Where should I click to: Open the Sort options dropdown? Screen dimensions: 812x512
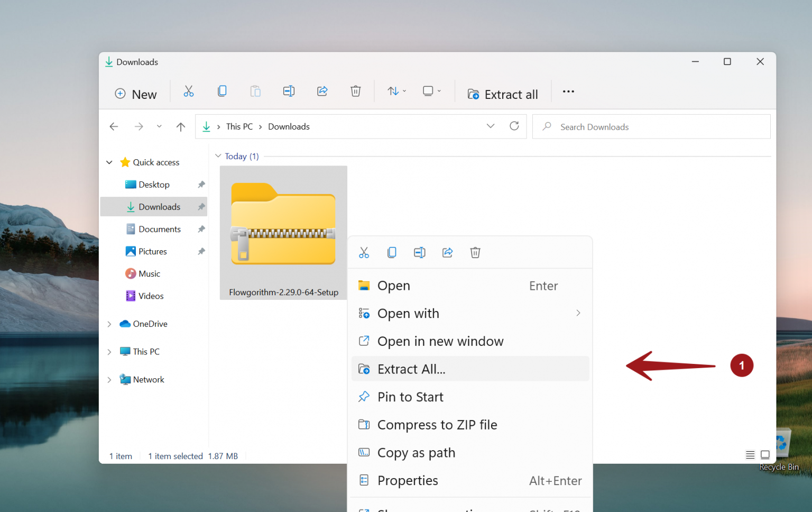point(396,92)
